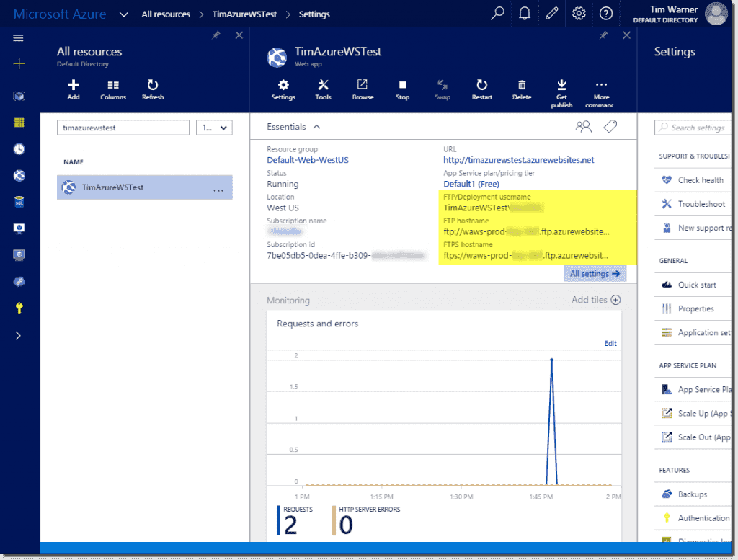Viewport: 738px width, 560px height.
Task: Pin the All resources blade
Action: [x=216, y=35]
